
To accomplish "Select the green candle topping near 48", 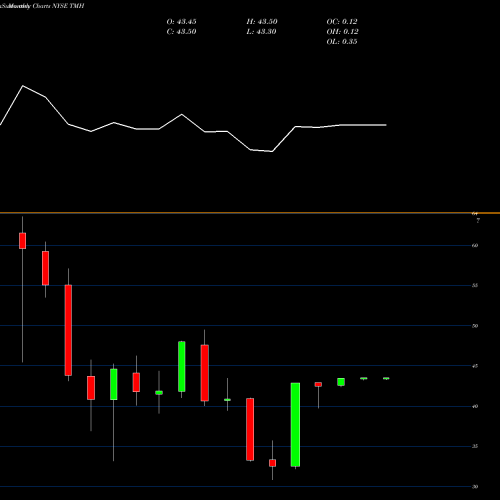I will (x=182, y=366).
